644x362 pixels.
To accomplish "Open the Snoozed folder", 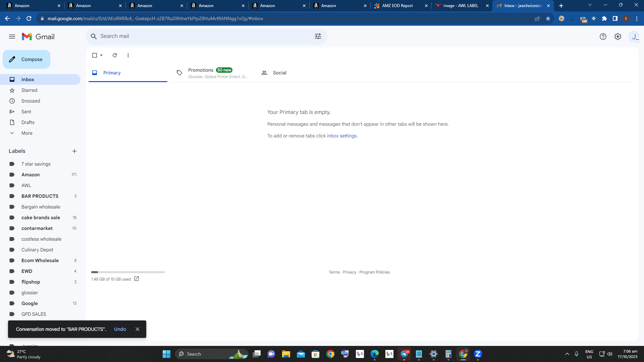I will click(x=40, y=101).
